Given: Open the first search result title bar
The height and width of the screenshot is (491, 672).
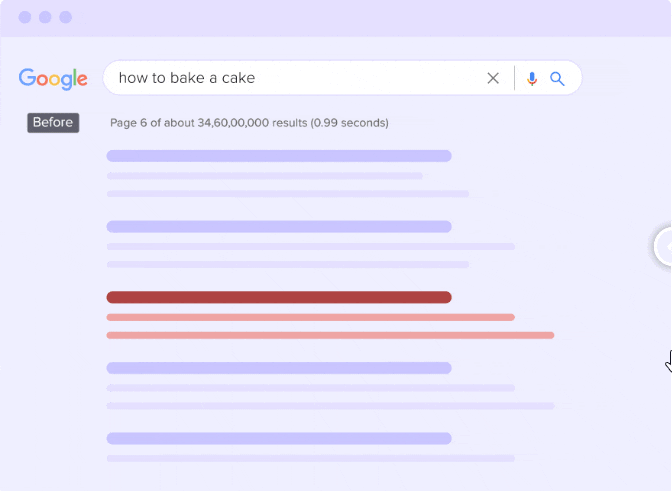Looking at the screenshot, I should tap(279, 156).
